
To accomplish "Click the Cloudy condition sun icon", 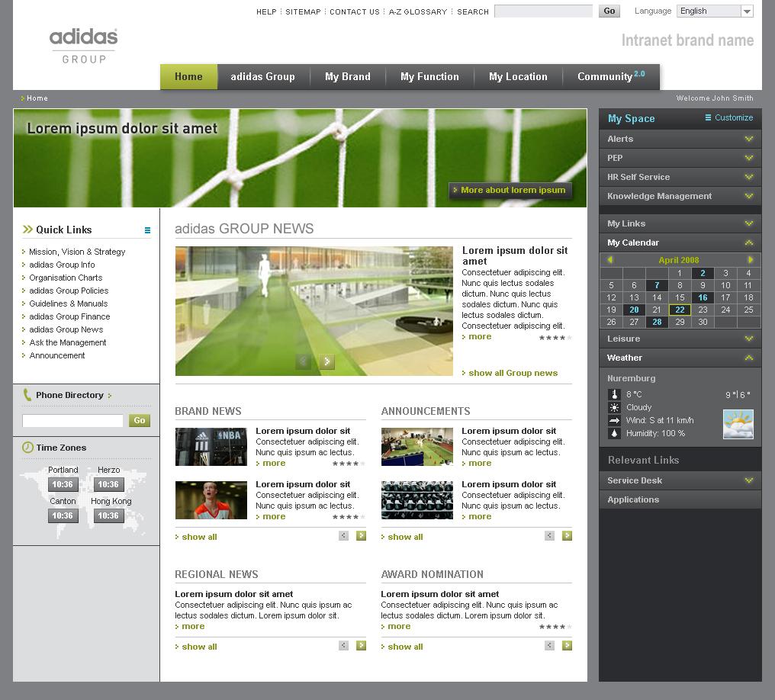I will pyautogui.click(x=614, y=407).
